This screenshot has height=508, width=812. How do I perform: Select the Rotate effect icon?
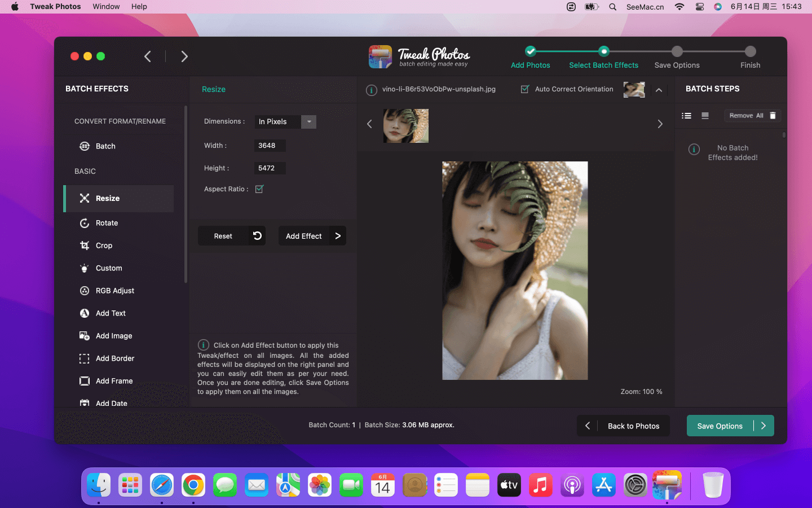click(85, 223)
